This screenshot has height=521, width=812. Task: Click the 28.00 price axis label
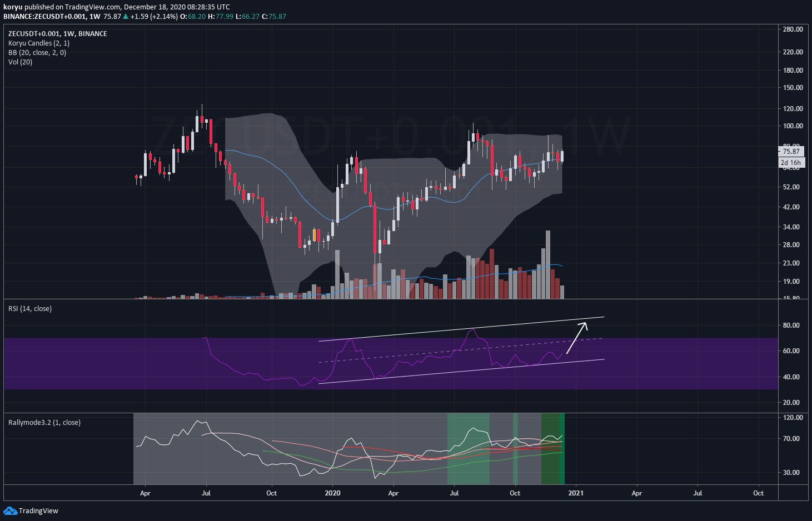coord(791,244)
